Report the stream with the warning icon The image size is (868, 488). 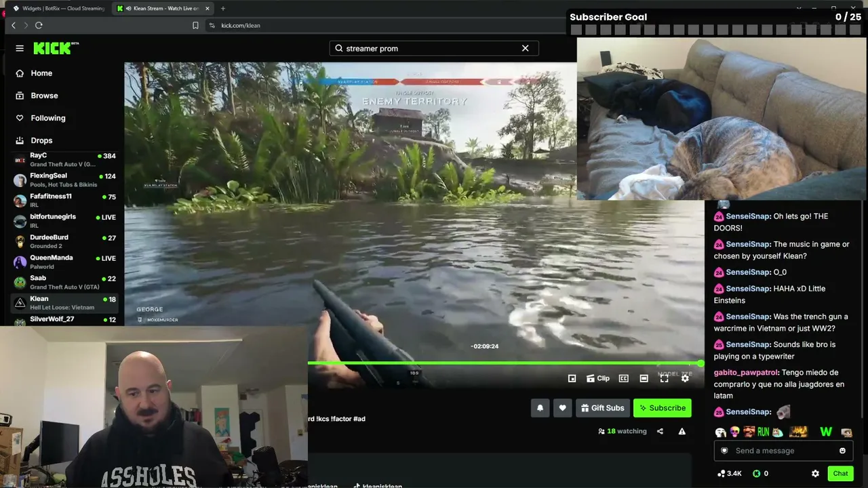[682, 431]
